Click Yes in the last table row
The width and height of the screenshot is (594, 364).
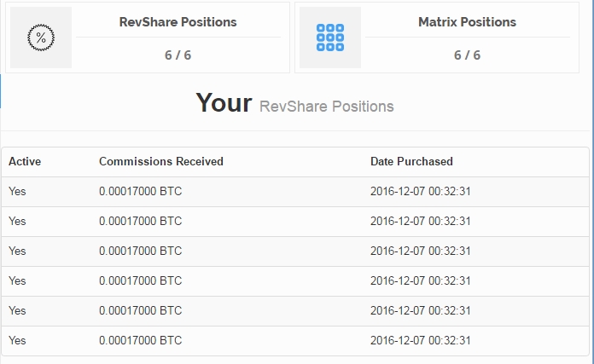tap(17, 340)
